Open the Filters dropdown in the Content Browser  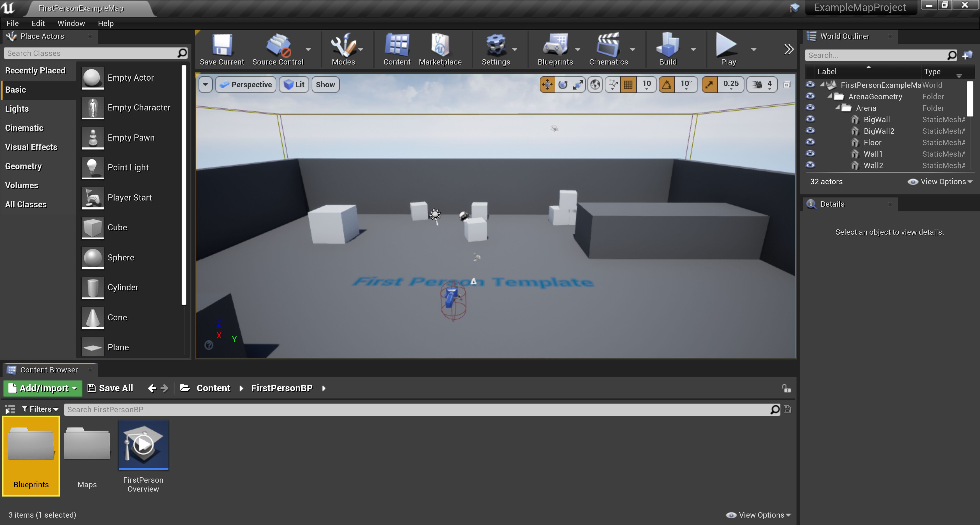pyautogui.click(x=40, y=409)
